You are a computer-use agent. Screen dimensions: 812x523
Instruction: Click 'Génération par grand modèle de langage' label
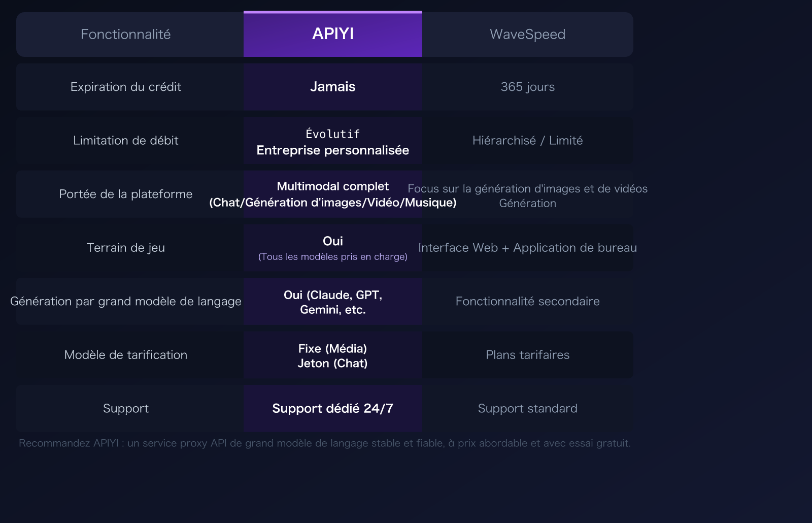pos(126,301)
